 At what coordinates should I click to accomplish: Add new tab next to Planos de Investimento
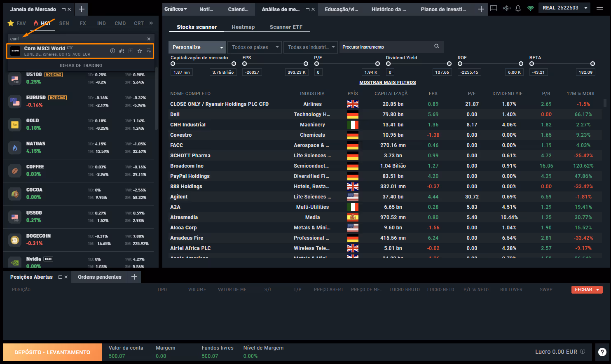[x=481, y=9]
